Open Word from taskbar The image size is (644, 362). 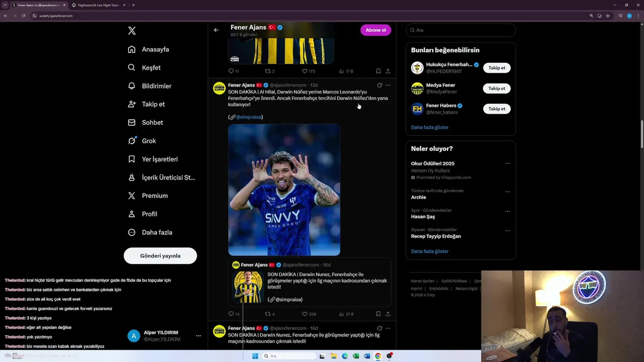(367, 356)
